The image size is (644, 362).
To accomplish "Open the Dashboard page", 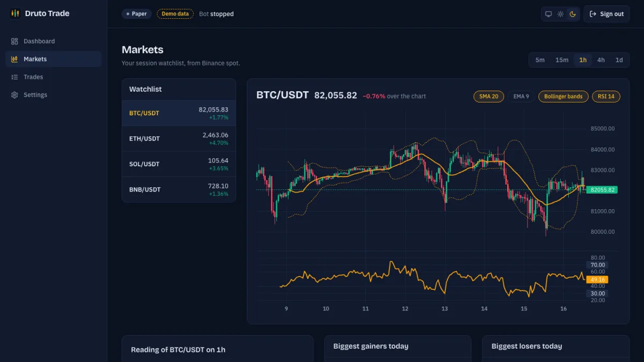I will click(x=54, y=41).
